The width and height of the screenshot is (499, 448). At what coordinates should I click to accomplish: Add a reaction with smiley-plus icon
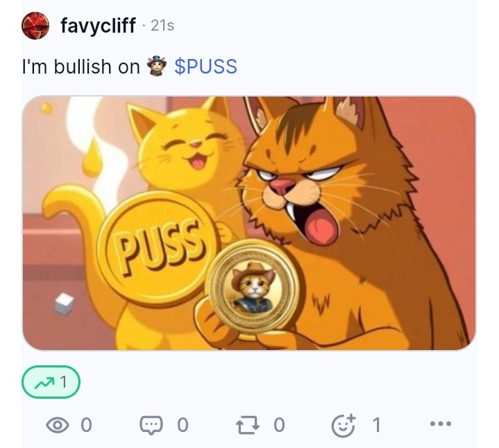(x=344, y=425)
